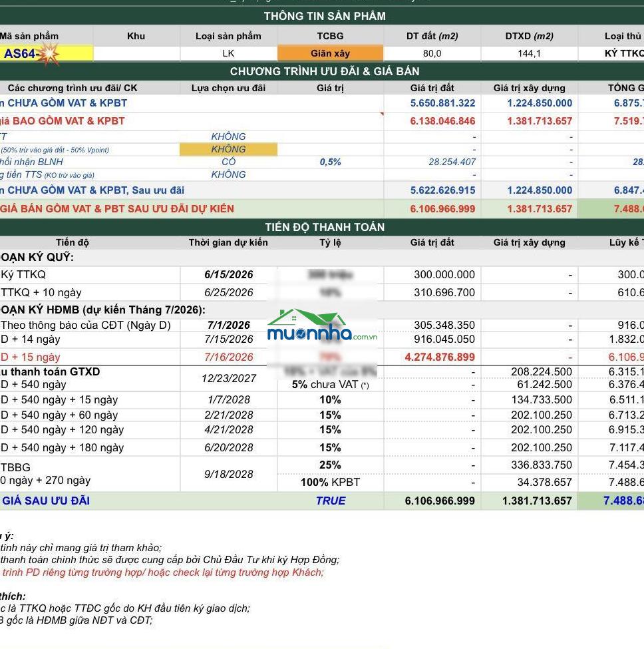
Task: Select the date 6/20/2028
Action: (228, 447)
